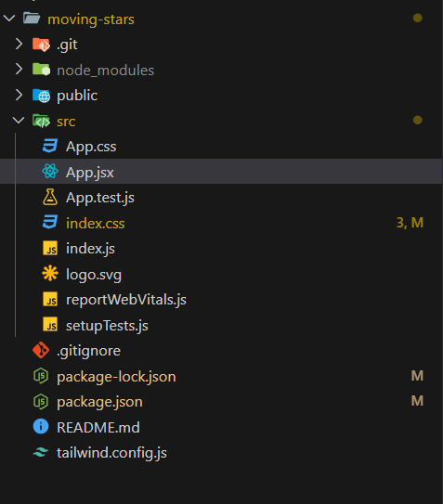Click the React icon beside App.jsx
The width and height of the screenshot is (443, 504).
coord(50,172)
